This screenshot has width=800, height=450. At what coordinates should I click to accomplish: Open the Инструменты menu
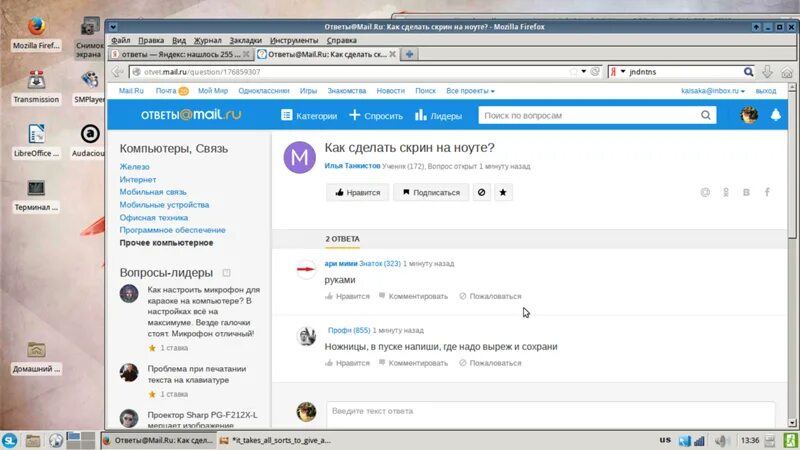pyautogui.click(x=294, y=40)
